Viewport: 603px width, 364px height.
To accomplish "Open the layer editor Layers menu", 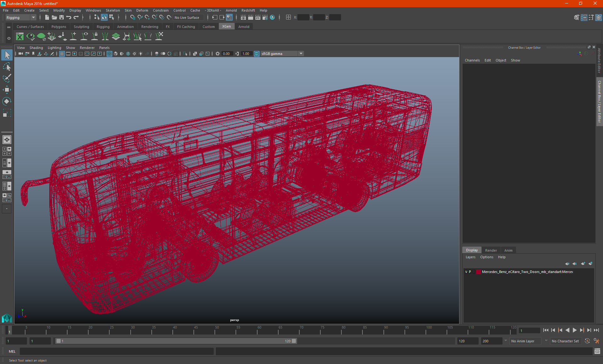I will (470, 257).
